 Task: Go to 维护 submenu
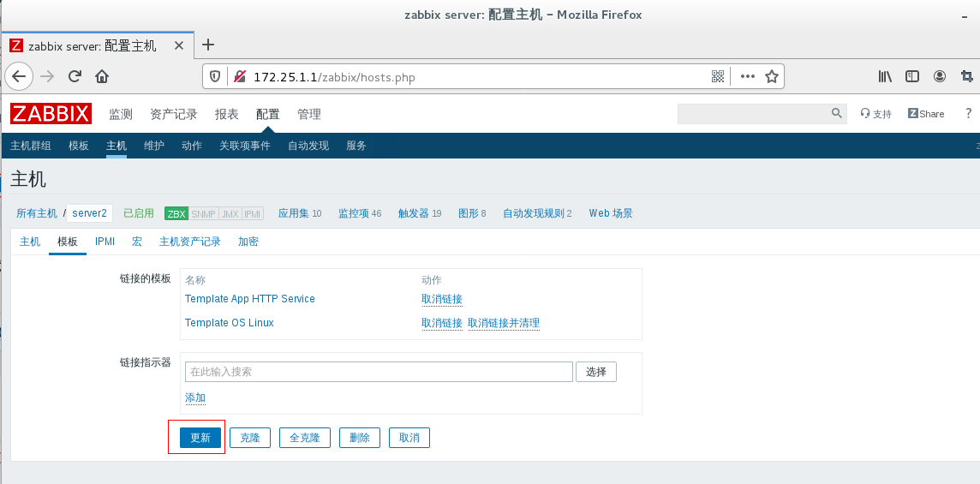153,146
